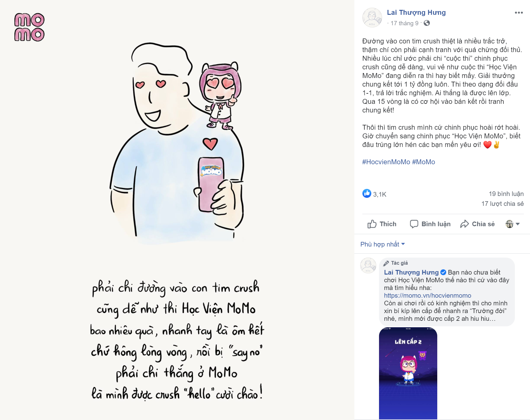
Task: Click the Chia sẻ share button
Action: (x=477, y=224)
